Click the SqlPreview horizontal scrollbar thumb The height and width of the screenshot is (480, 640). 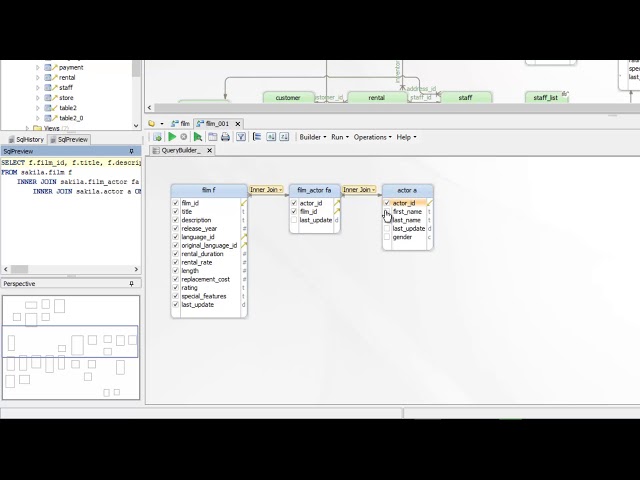(x=19, y=269)
